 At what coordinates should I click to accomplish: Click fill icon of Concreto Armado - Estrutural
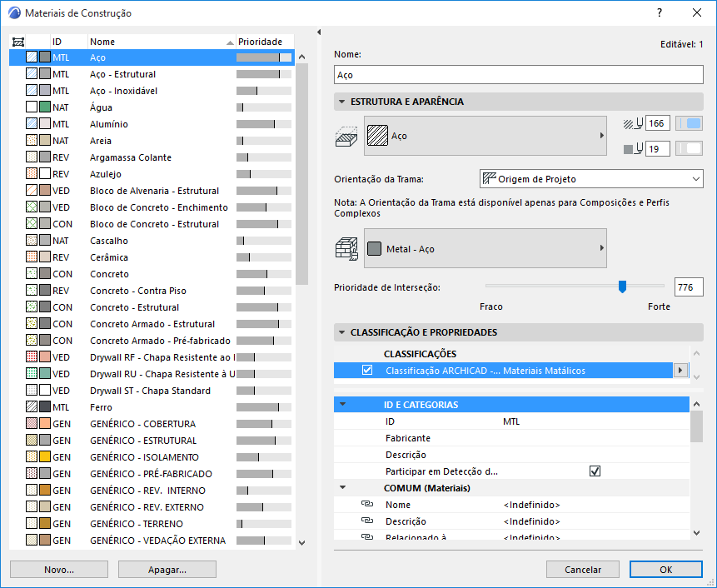click(x=32, y=324)
